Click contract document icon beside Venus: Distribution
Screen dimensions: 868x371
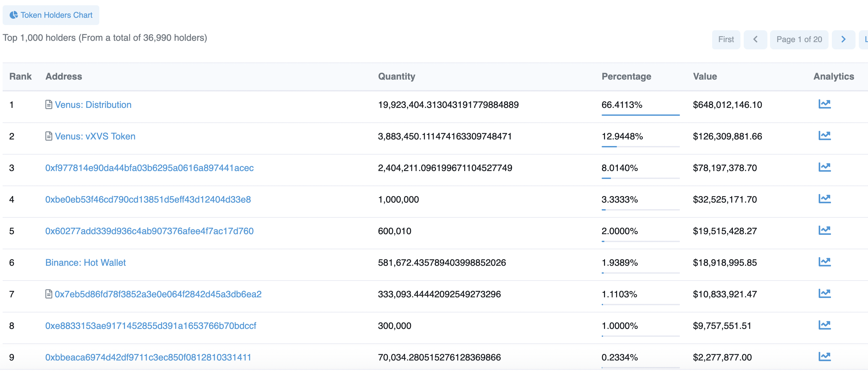49,105
